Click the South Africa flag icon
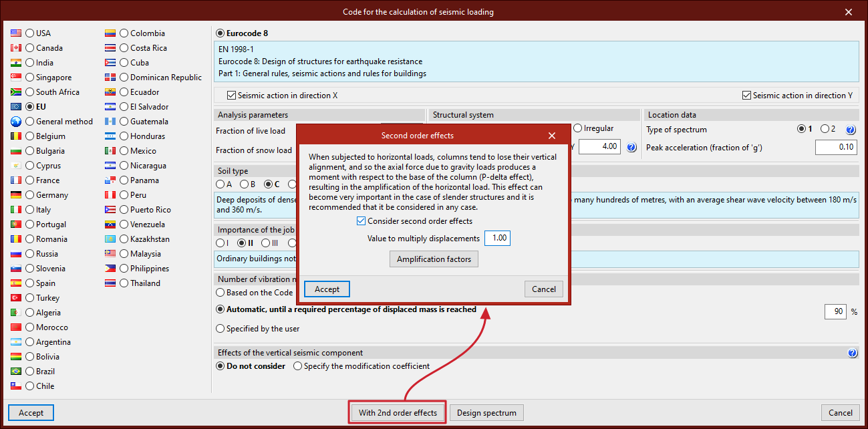The image size is (868, 429). point(16,92)
